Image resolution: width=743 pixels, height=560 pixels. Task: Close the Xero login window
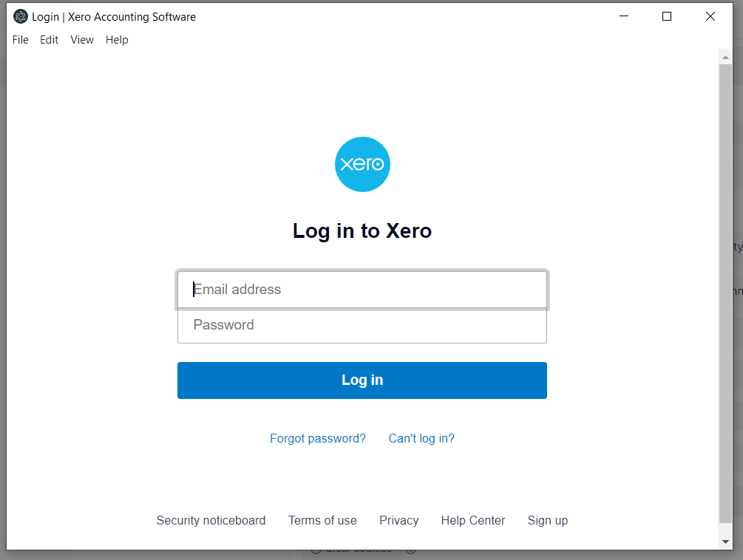click(710, 16)
